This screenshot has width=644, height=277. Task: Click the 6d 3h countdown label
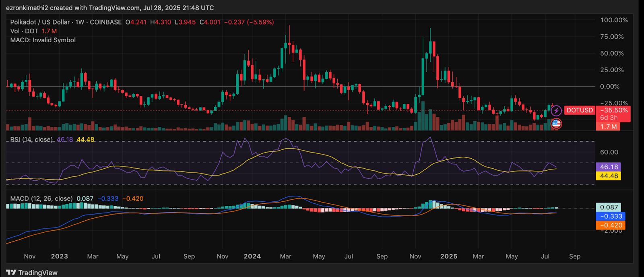[x=609, y=118]
